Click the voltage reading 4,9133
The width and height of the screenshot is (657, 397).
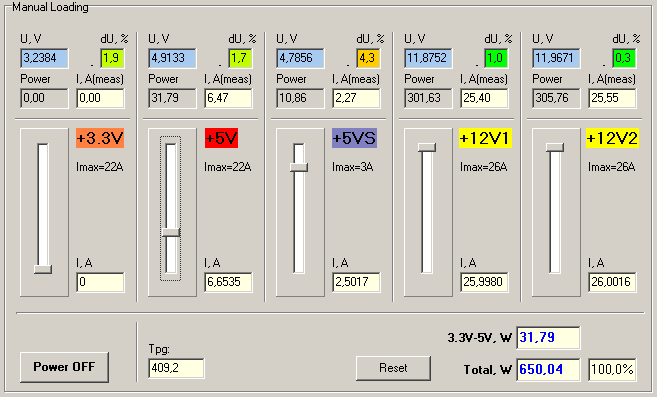pos(172,58)
